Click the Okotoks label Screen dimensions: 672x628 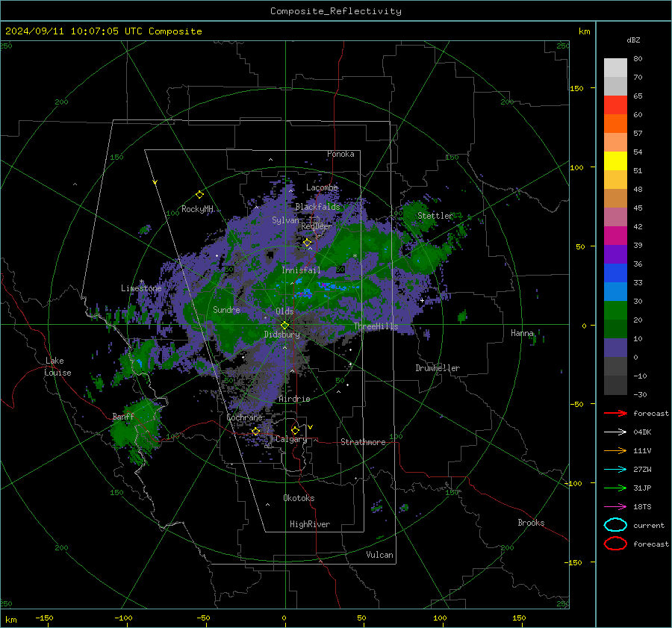tap(299, 498)
